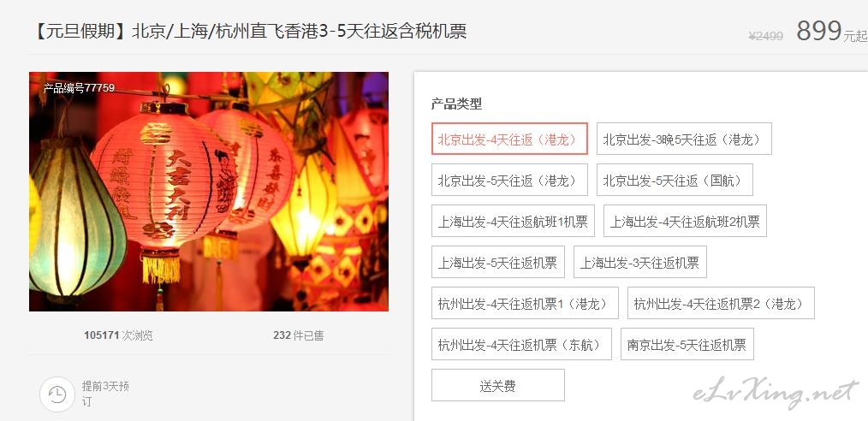Pick 上海出发-3天往返机票 option
This screenshot has width=868, height=421.
coord(640,262)
